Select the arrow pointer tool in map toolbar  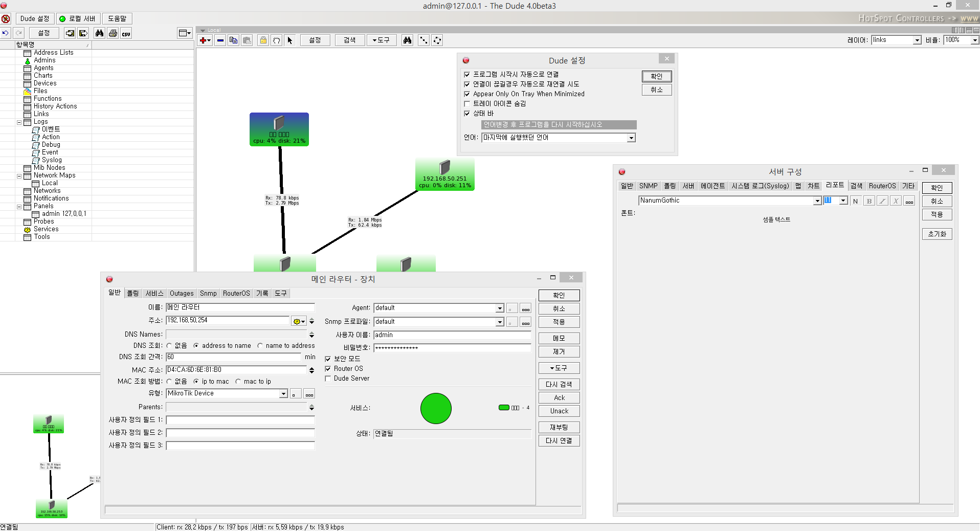(x=290, y=40)
